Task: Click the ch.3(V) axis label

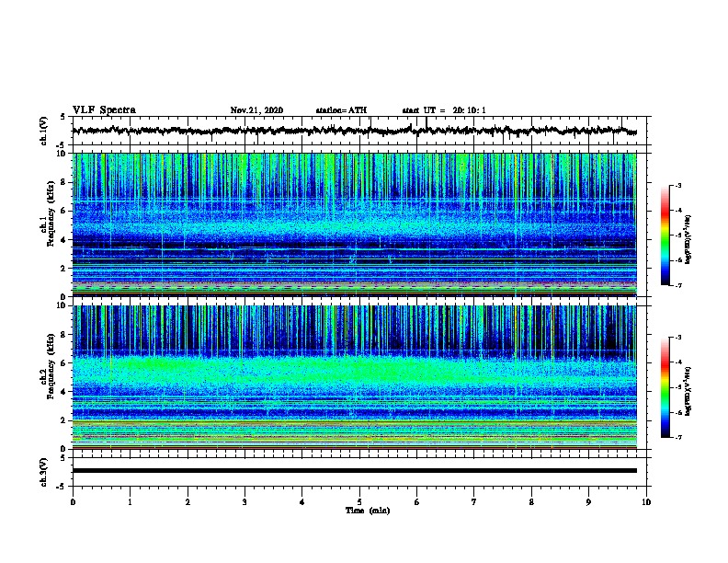Action: tap(44, 472)
